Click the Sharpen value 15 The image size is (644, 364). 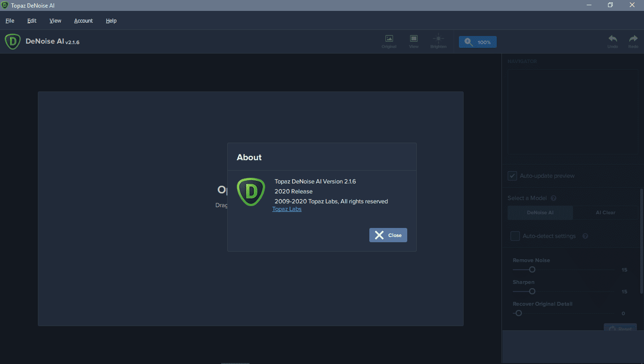tap(624, 292)
